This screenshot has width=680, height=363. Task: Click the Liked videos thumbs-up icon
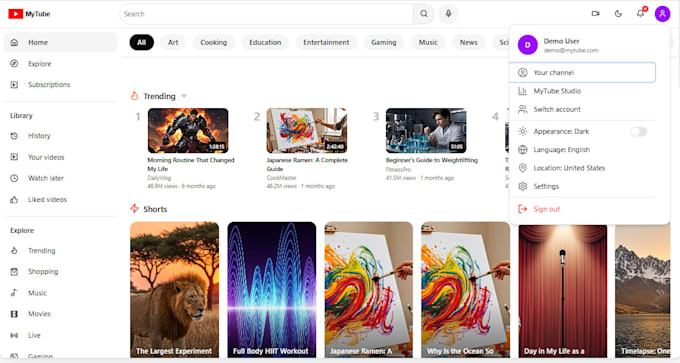pos(14,199)
